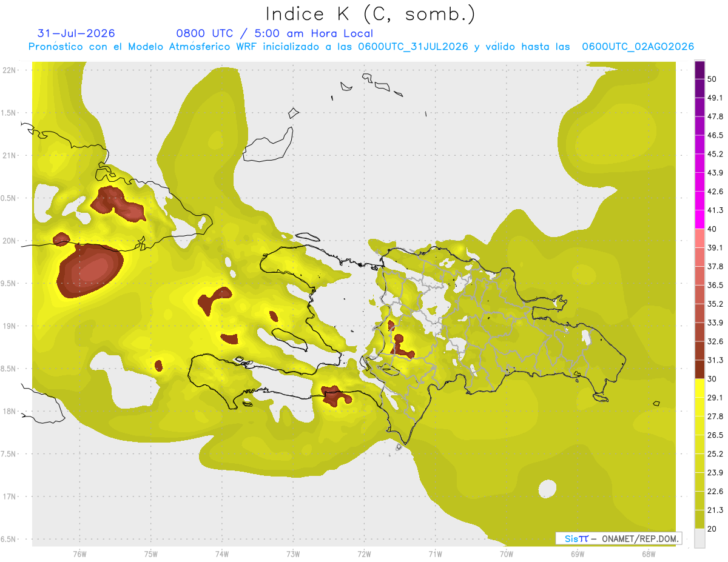728x562 pixels.
Task: Pick the bright yellow band between 29.1 and 30
Action: coord(699,388)
